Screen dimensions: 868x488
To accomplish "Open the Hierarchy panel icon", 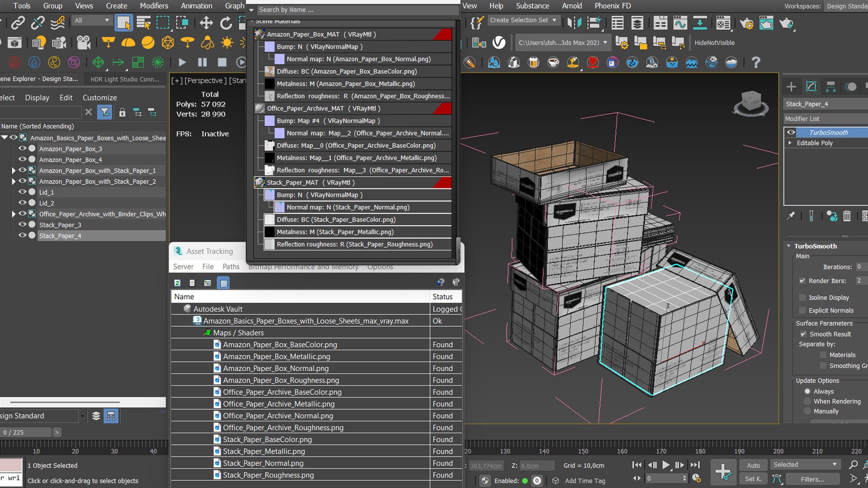I will pyautogui.click(x=831, y=86).
